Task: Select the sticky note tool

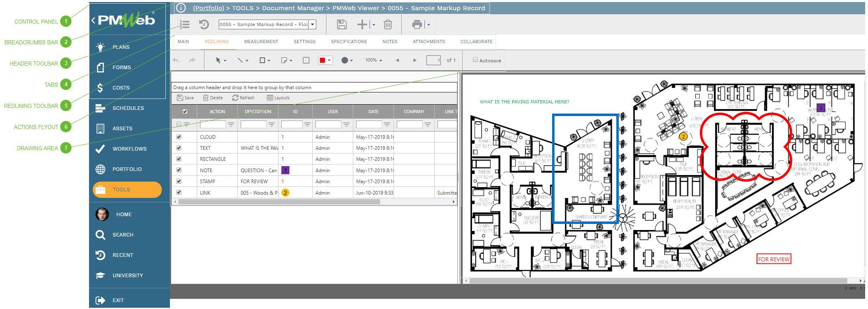Action: click(284, 60)
